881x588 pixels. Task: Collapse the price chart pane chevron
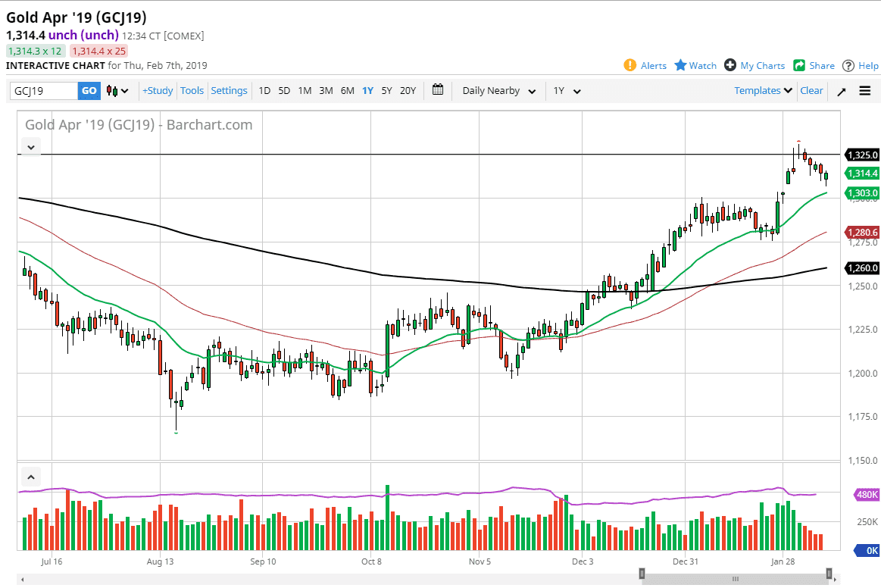pyautogui.click(x=31, y=147)
